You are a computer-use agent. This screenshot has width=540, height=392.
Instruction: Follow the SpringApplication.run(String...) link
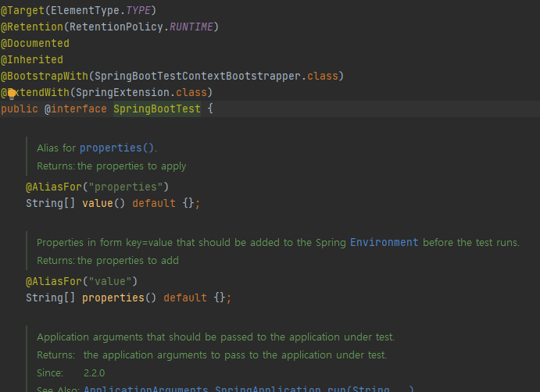pos(314,389)
